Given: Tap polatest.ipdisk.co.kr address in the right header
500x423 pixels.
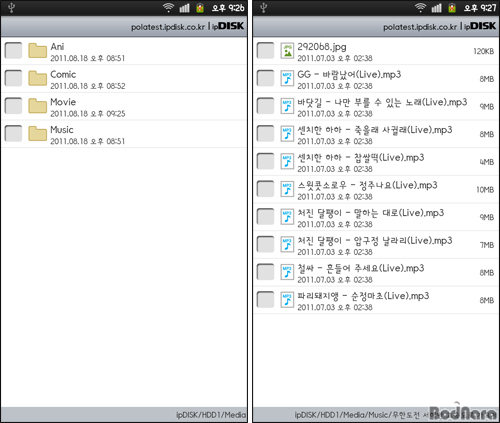Looking at the screenshot, I should (x=420, y=27).
